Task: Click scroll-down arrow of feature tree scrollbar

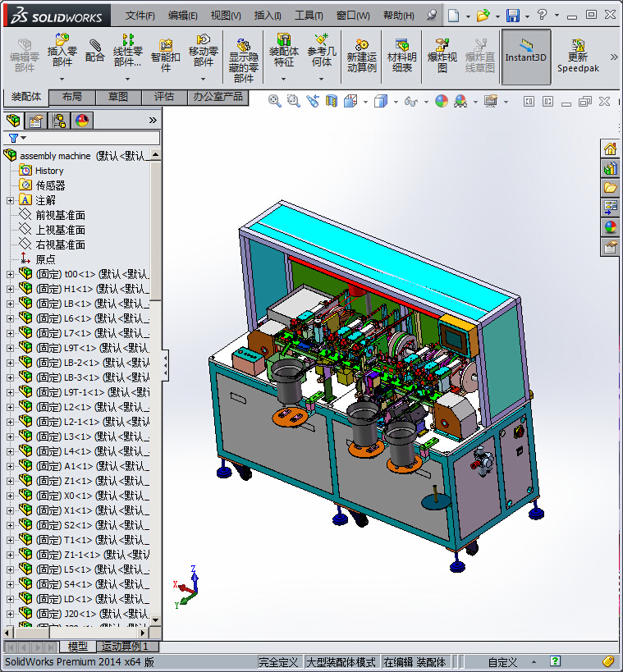Action: (155, 620)
